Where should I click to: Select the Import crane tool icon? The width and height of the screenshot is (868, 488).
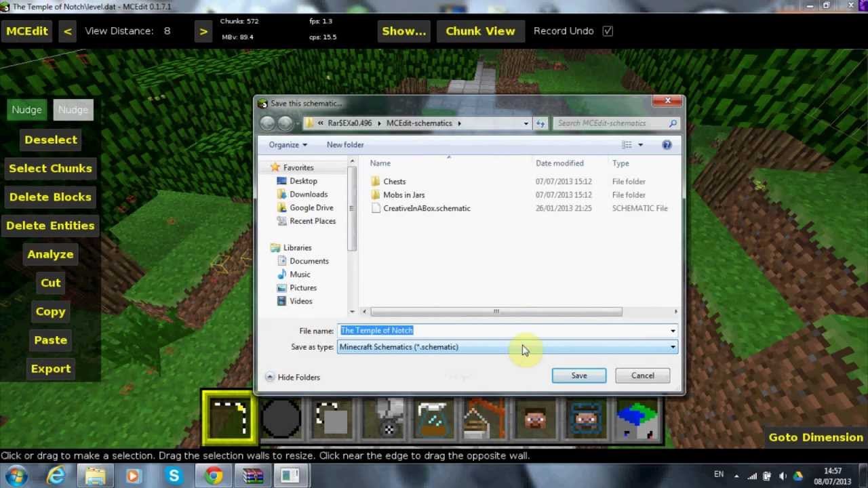tap(485, 418)
